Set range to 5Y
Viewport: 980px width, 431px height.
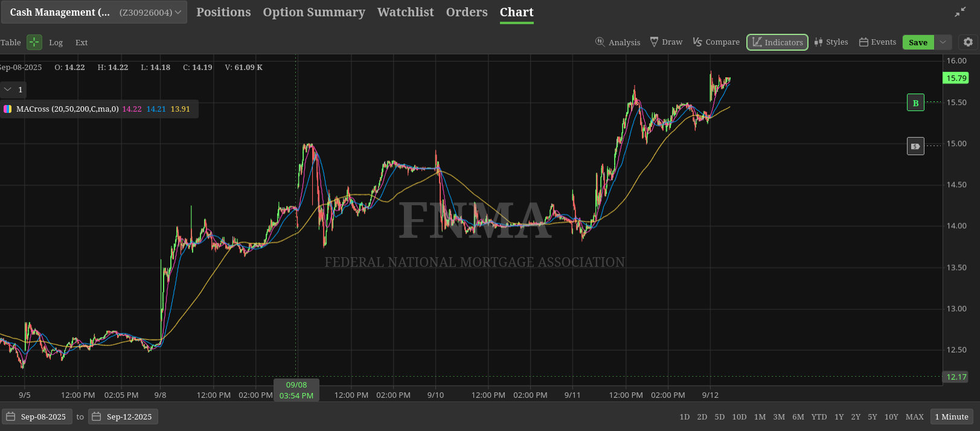(873, 417)
